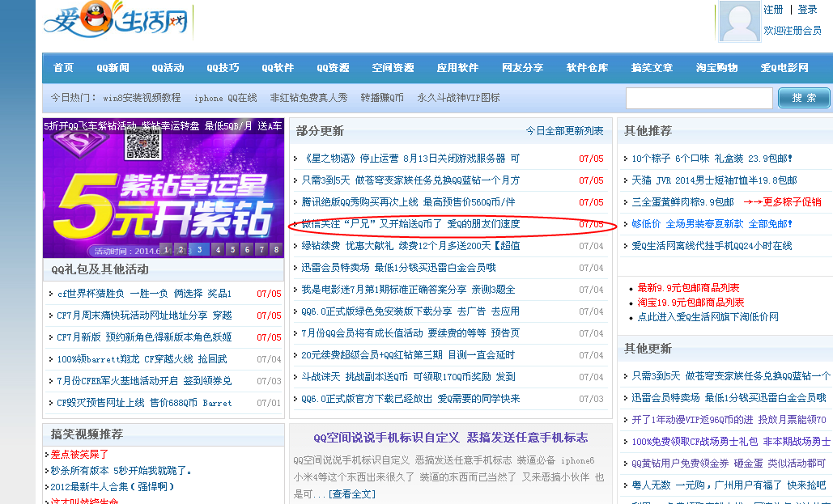The width and height of the screenshot is (833, 504).
Task: Go to the 首页 nav tab
Action: click(x=63, y=67)
